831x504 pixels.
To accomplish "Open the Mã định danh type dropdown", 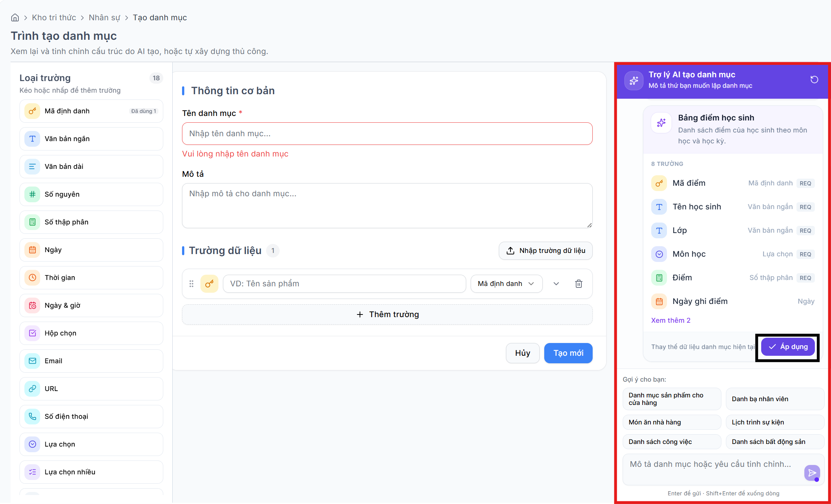I will click(x=506, y=284).
